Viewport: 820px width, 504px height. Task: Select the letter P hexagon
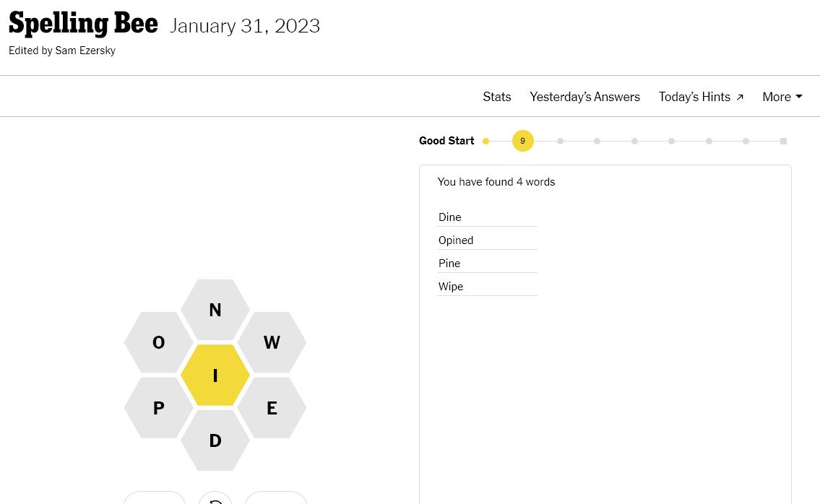point(157,407)
